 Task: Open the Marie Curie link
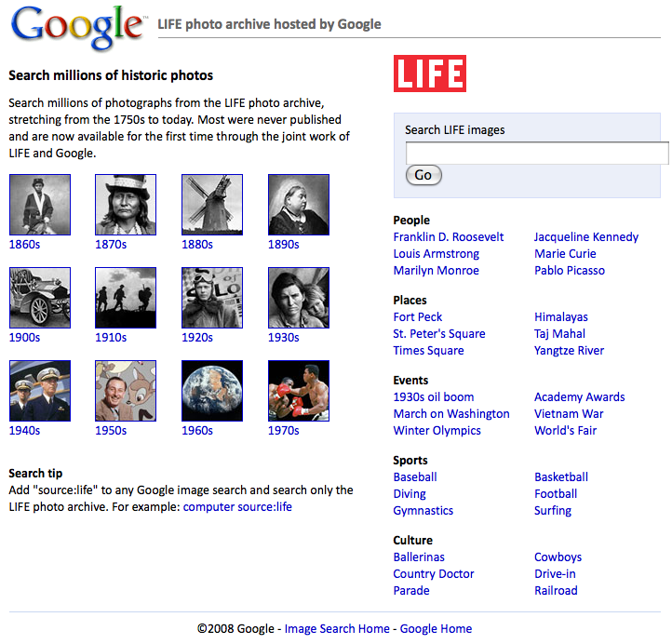pos(565,254)
